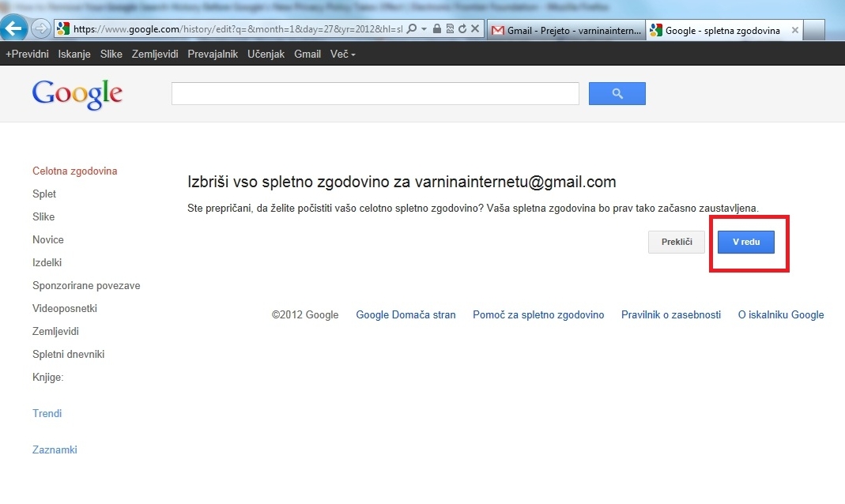Select Trendi in the sidebar
Image resolution: width=845 pixels, height=504 pixels.
(47, 413)
